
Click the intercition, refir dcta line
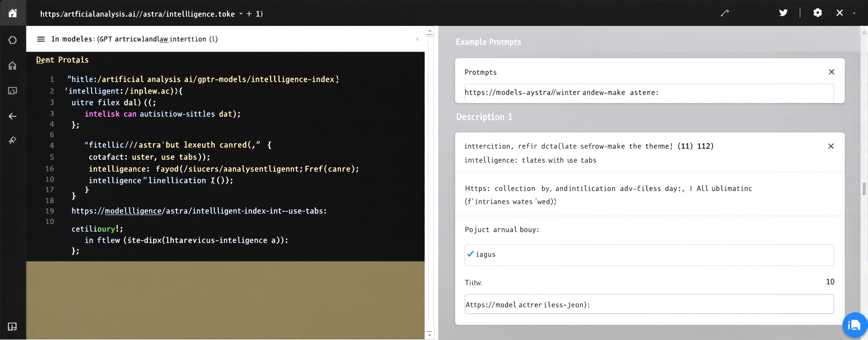tap(589, 146)
